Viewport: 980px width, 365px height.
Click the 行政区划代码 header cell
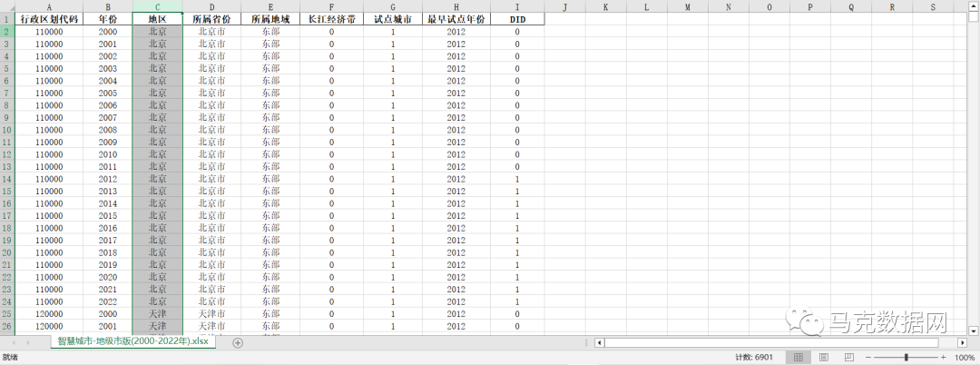click(x=49, y=19)
